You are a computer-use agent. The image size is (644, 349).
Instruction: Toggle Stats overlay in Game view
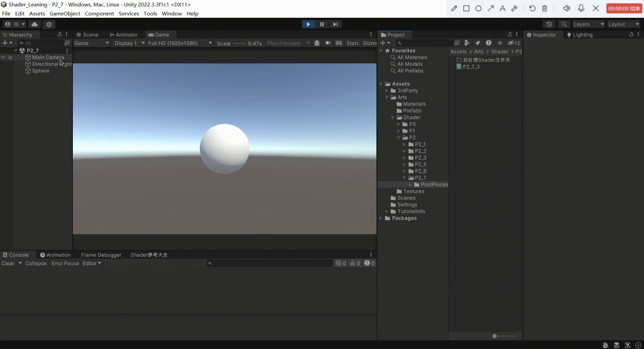tap(352, 43)
